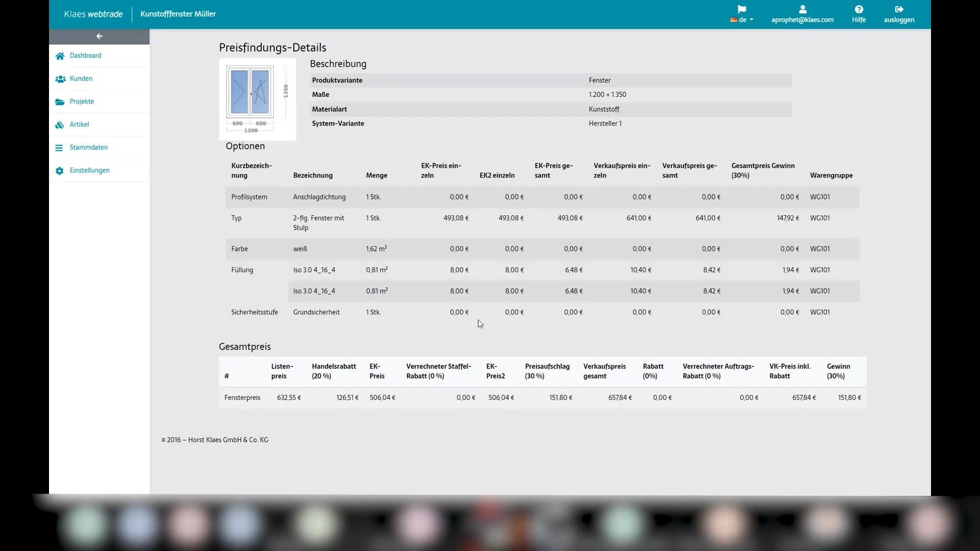Viewport: 980px width, 551px height.
Task: Click the Artikel cubes icon
Action: (60, 124)
